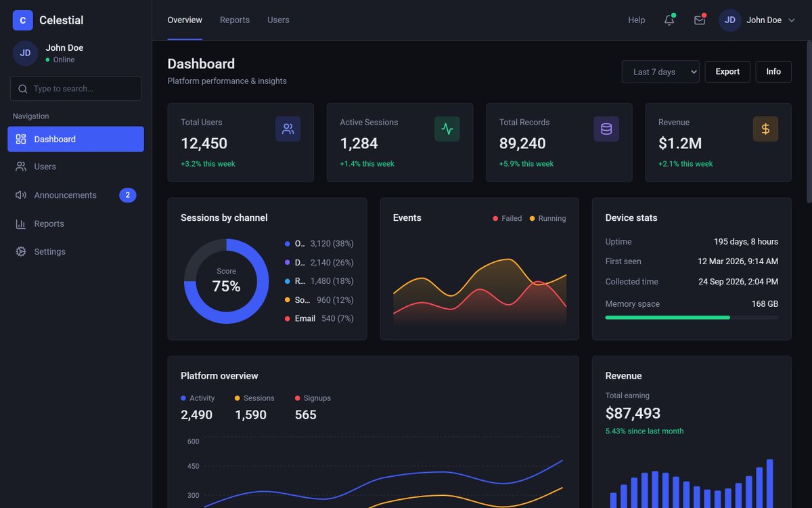812x508 pixels.
Task: Click the Total Records database icon
Action: click(606, 129)
